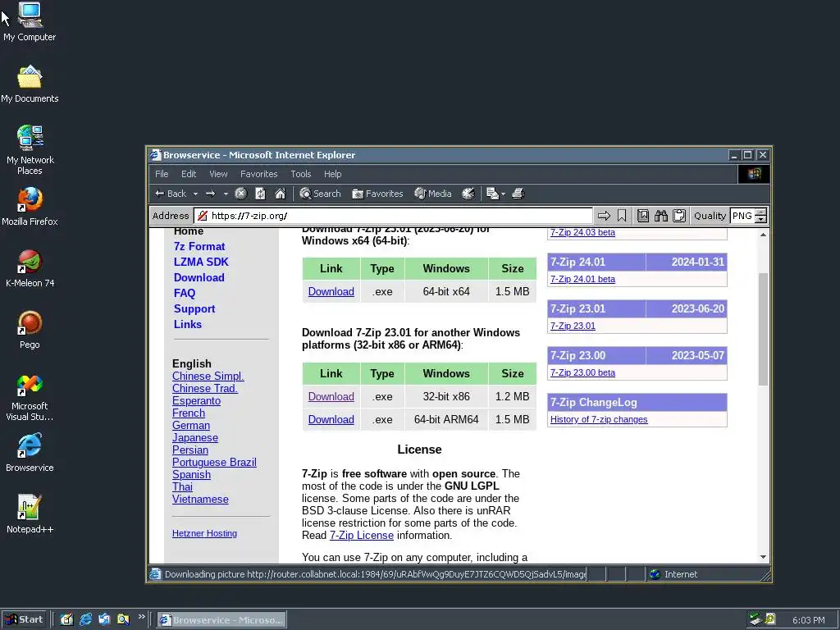Click the Back toolbar button
840x630 pixels.
tap(171, 194)
